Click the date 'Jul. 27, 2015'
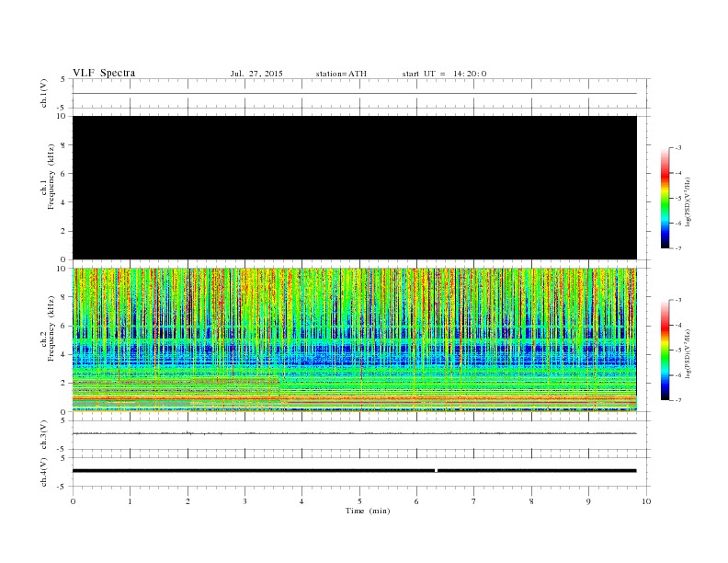This screenshot has width=728, height=563. coord(256,74)
